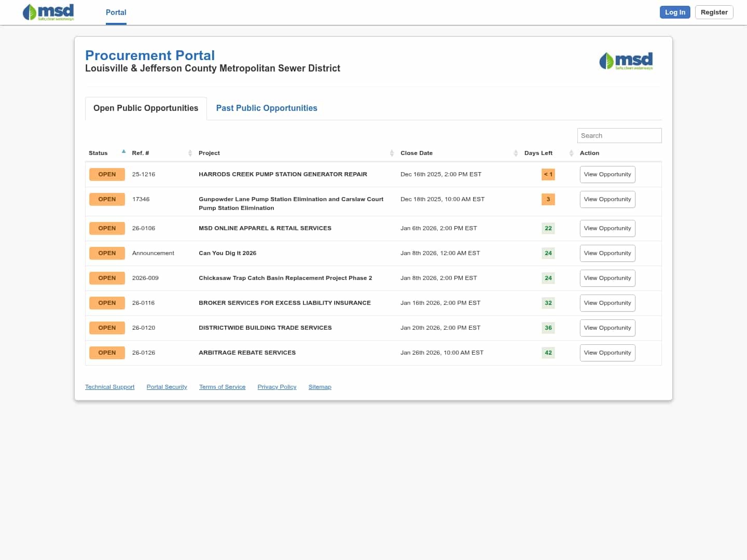Open the Privacy Policy footer link
747x560 pixels.
coord(276,387)
